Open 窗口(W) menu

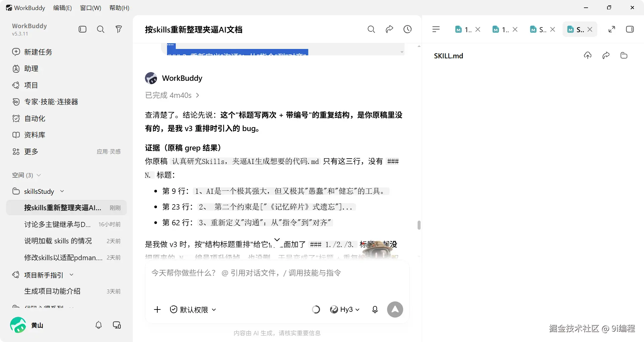point(91,8)
